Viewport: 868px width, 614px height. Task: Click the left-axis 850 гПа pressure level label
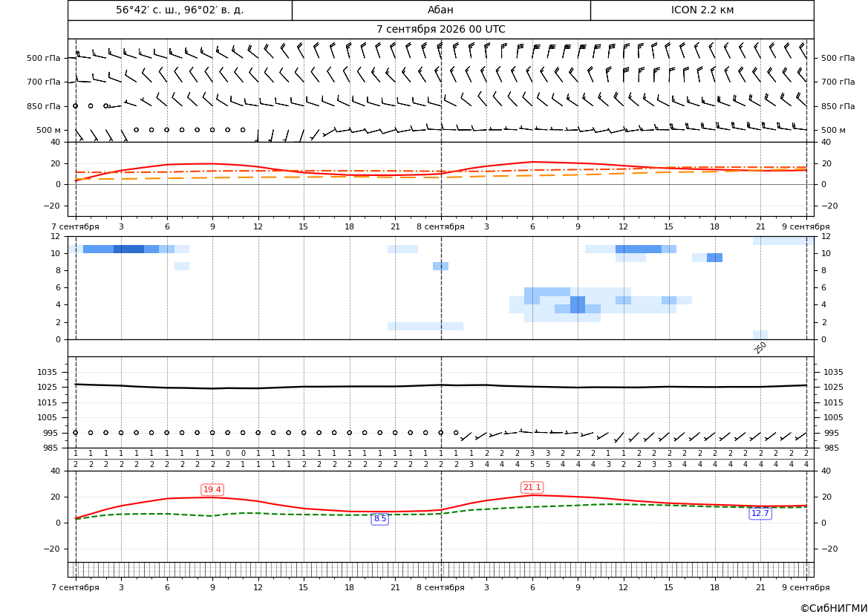[x=44, y=106]
